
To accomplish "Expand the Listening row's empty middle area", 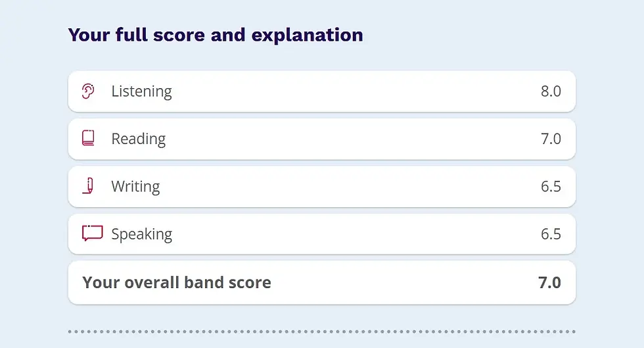I will click(x=355, y=91).
